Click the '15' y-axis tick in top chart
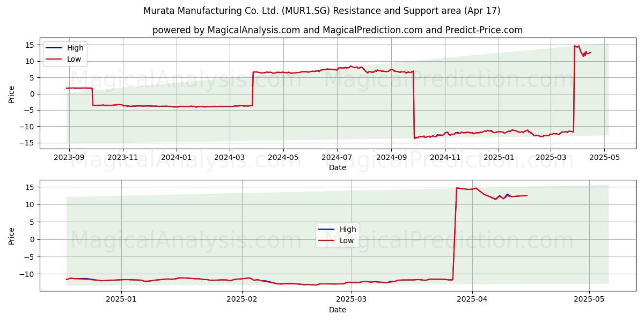The image size is (644, 322). [x=30, y=45]
